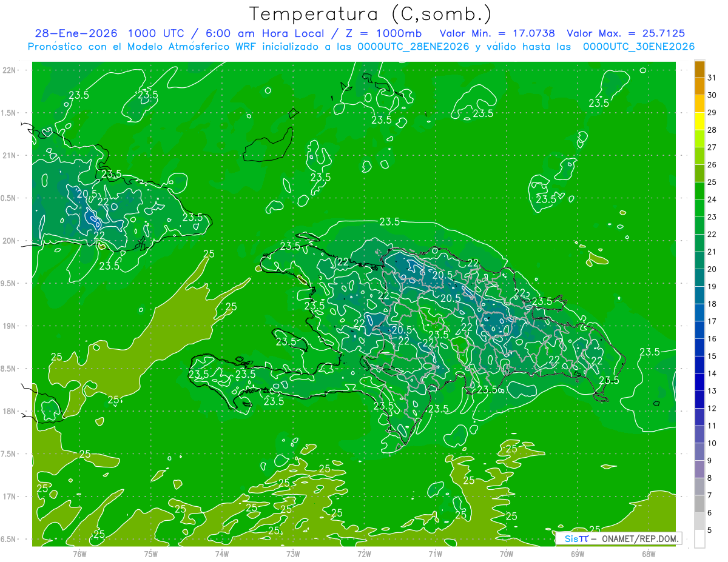Click legend value "30" on color scale
The height and width of the screenshot is (562, 728).
(x=712, y=95)
